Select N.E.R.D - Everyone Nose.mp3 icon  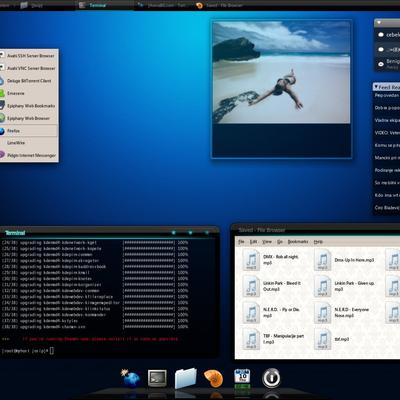(322, 313)
